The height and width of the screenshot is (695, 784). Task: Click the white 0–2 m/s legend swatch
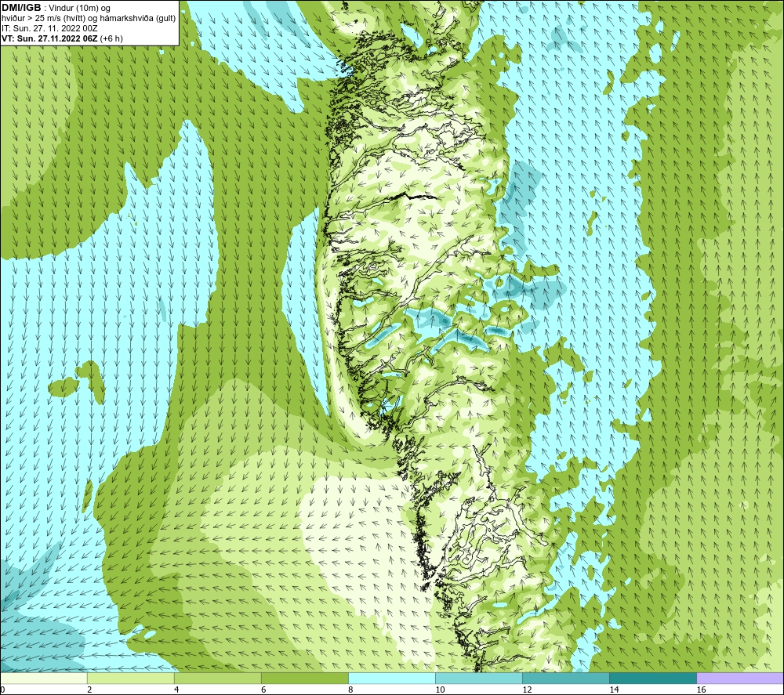[x=44, y=679]
